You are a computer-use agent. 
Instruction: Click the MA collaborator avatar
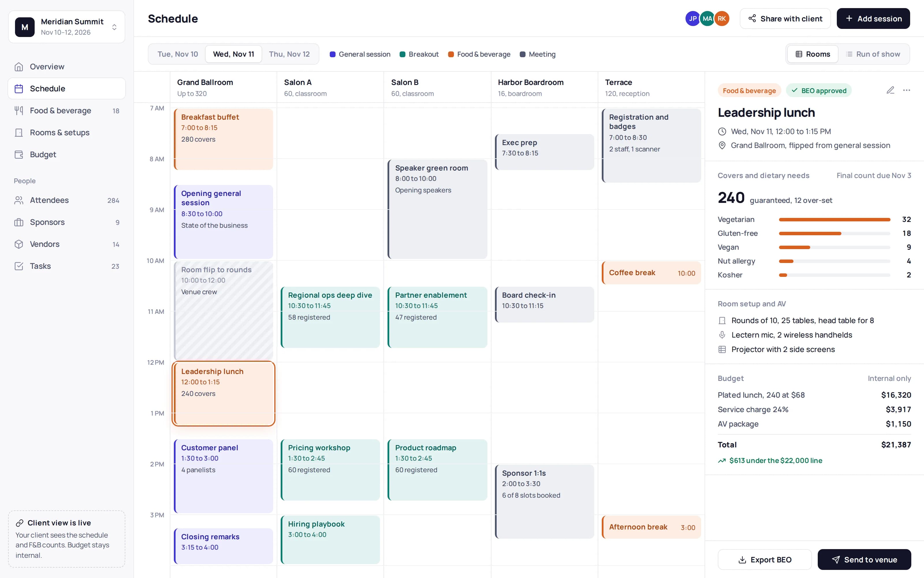707,18
